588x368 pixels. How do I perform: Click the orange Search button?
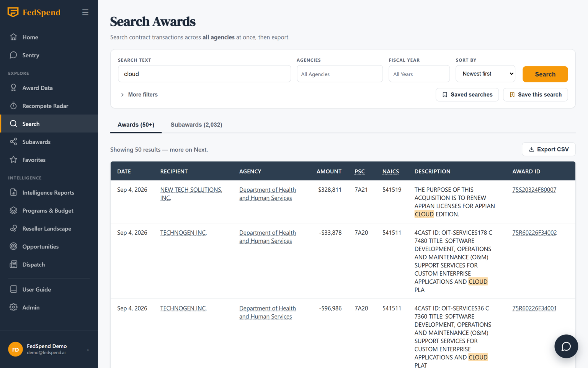(x=545, y=74)
